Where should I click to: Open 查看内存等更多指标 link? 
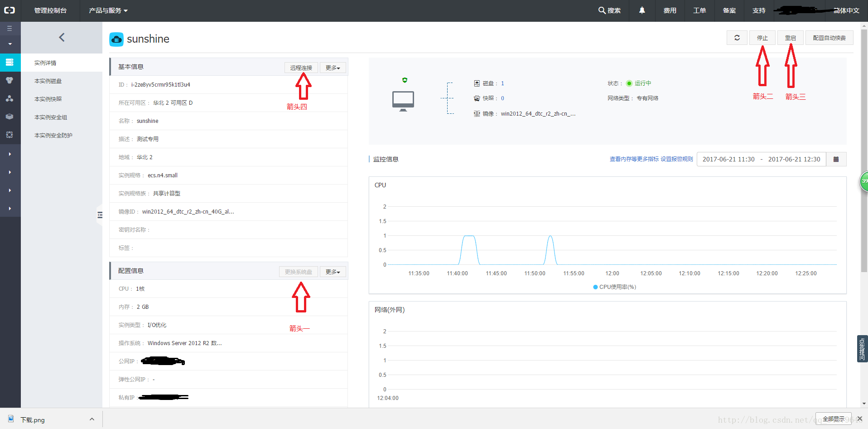[634, 159]
